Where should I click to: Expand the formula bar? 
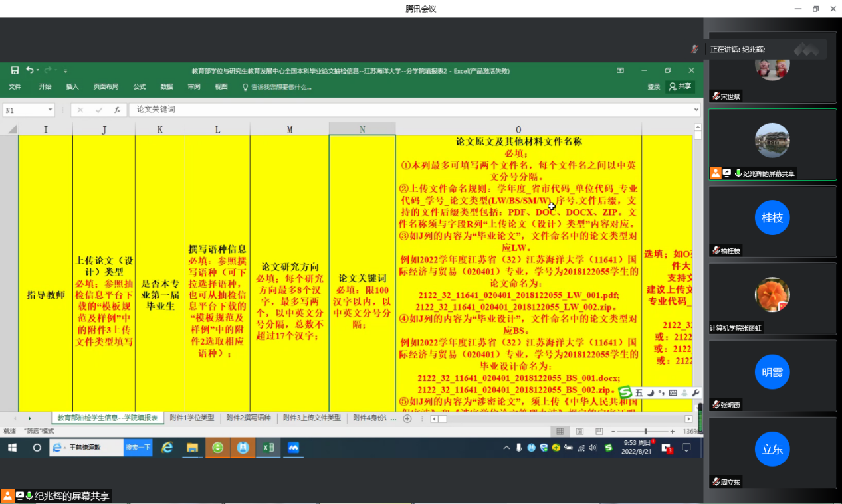click(x=696, y=110)
